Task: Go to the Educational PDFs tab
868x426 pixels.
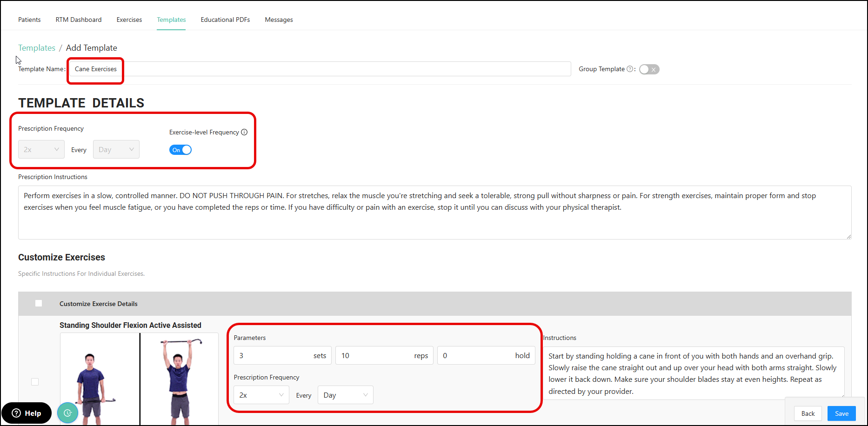Action: [x=225, y=20]
